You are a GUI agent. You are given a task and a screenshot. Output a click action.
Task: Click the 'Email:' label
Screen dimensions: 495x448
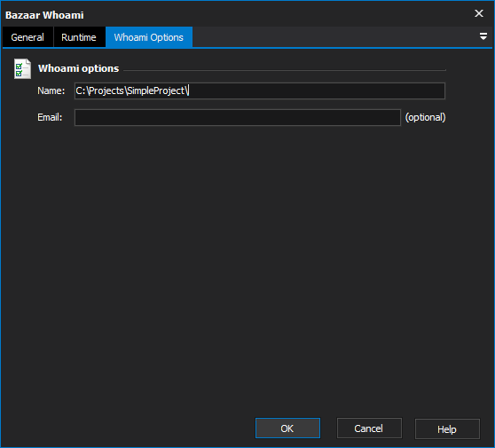click(x=50, y=117)
